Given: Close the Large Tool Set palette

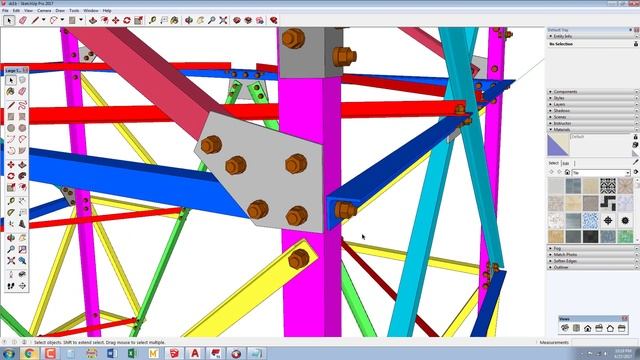Looking at the screenshot, I should click(25, 70).
